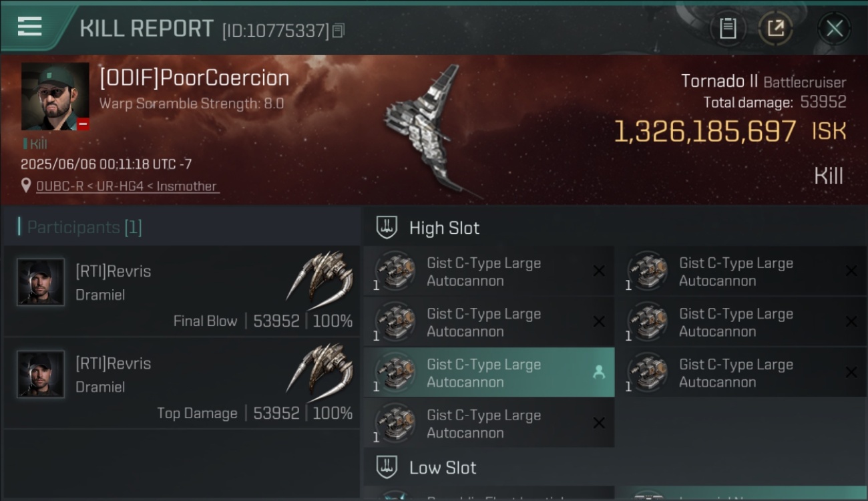
Task: Click the Final Blow Dramiel ship icon
Action: (320, 276)
